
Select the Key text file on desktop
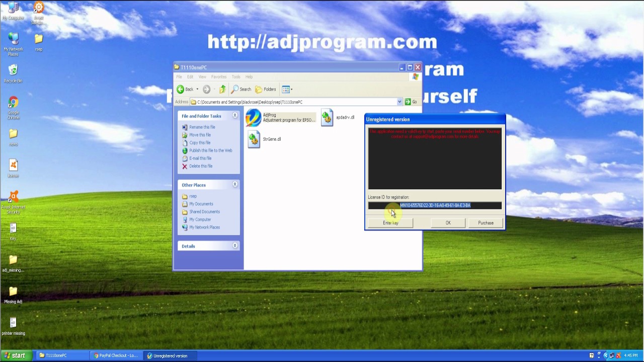pos(13,232)
